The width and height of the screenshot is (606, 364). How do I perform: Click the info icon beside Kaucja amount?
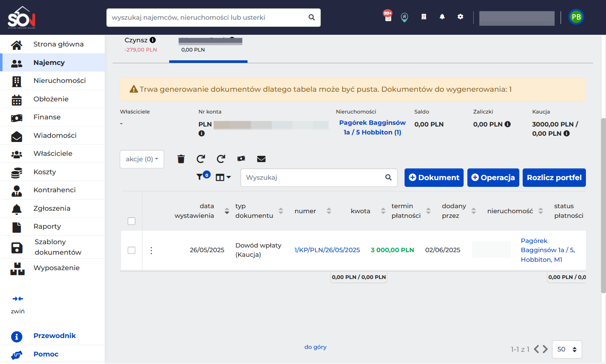pyautogui.click(x=567, y=134)
